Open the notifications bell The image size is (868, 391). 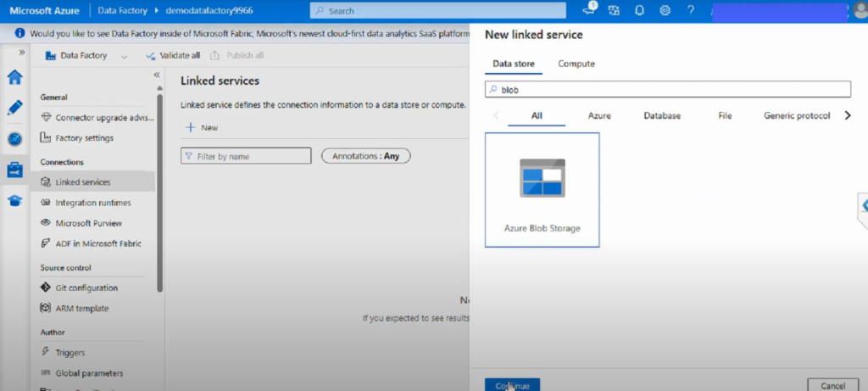click(639, 10)
